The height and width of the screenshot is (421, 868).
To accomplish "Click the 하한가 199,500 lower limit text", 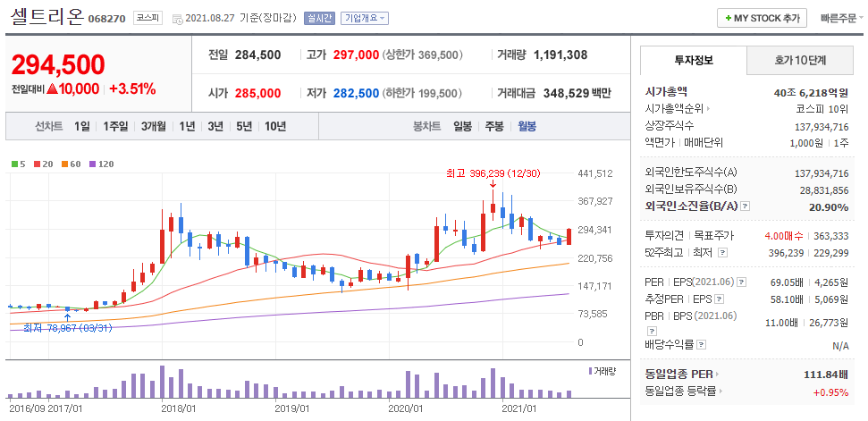I will [423, 94].
